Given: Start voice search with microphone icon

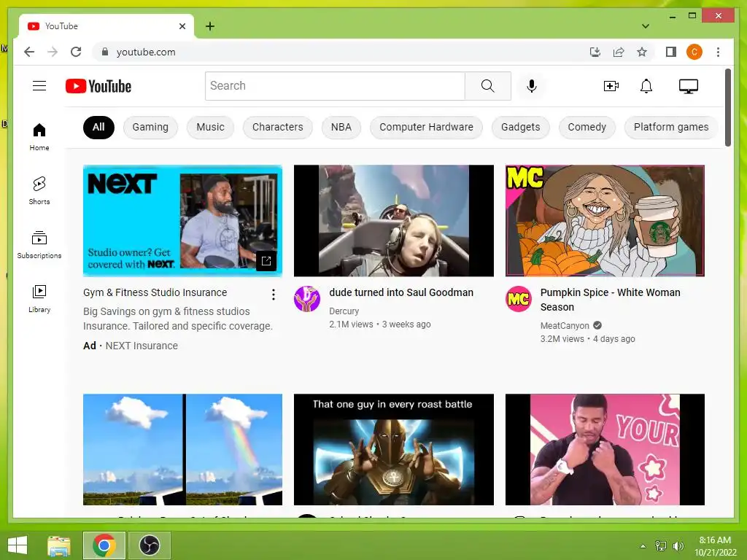Looking at the screenshot, I should [532, 86].
